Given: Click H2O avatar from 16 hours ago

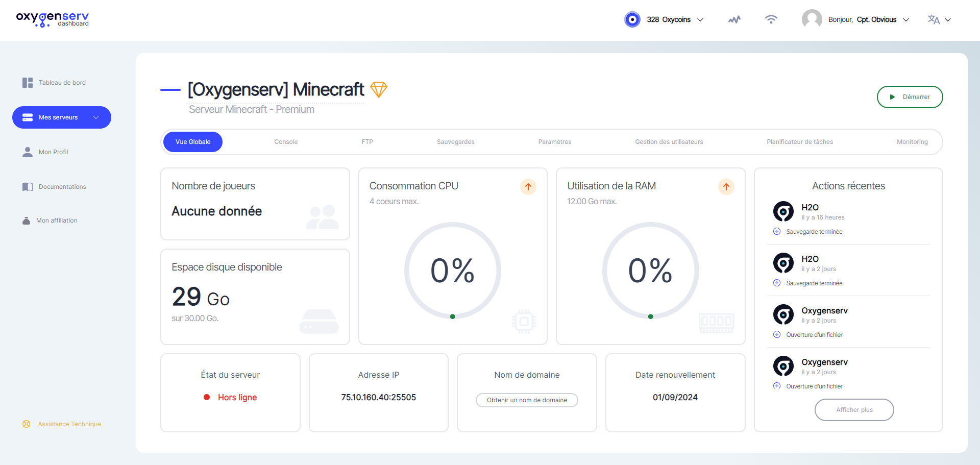Looking at the screenshot, I should pyautogui.click(x=783, y=211).
